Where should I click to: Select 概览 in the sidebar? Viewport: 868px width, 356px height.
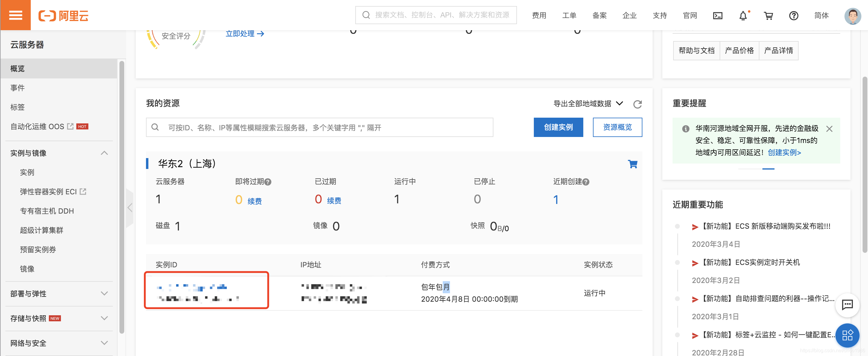(x=59, y=68)
